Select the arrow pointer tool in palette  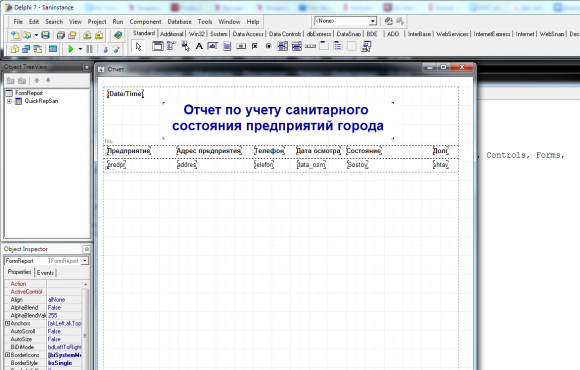coord(138,47)
